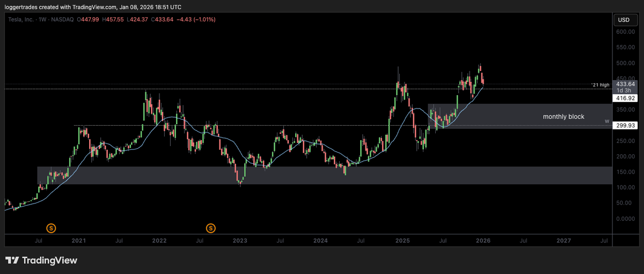Click the 2027 label on time axis
The height and width of the screenshot is (274, 644).
(x=562, y=241)
